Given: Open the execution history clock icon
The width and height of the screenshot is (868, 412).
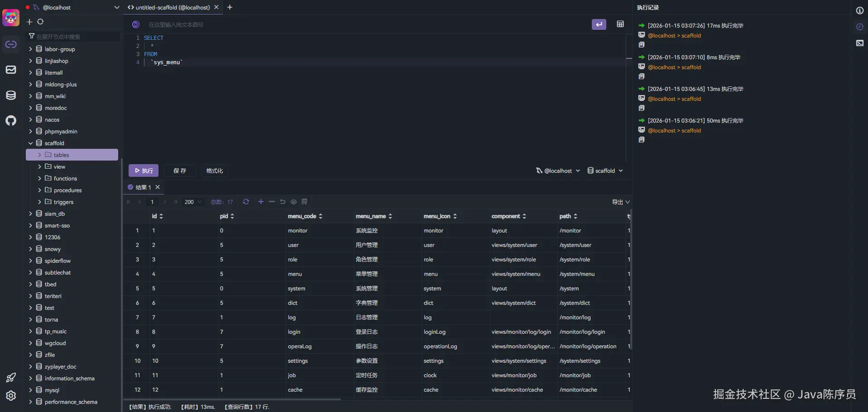Looking at the screenshot, I should pos(859,27).
